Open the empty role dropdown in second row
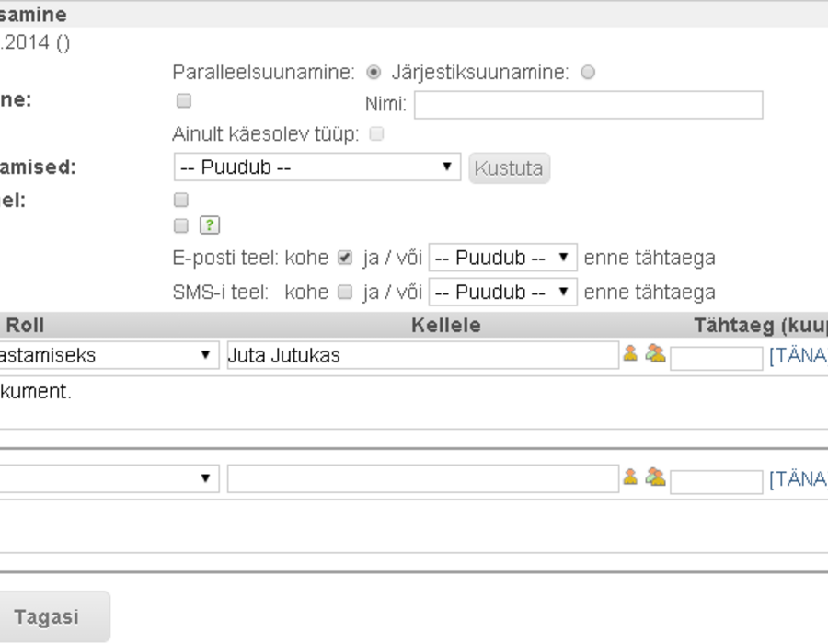 pyautogui.click(x=109, y=478)
